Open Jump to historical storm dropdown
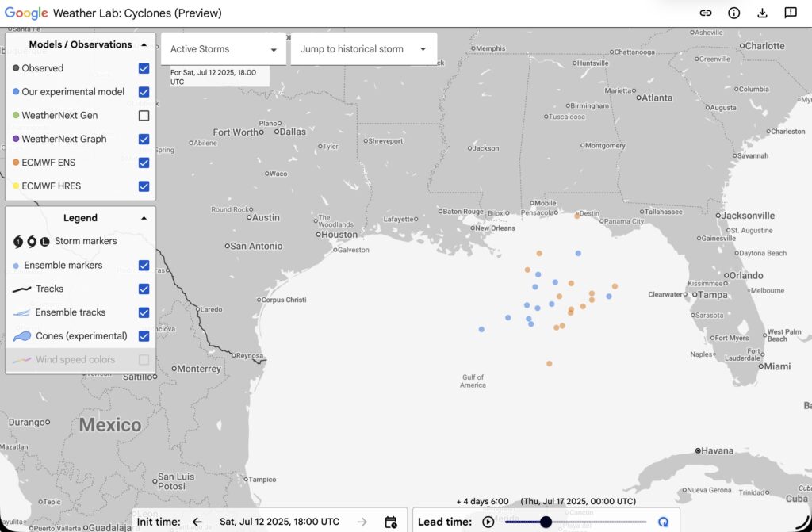The image size is (812, 532). [x=363, y=49]
